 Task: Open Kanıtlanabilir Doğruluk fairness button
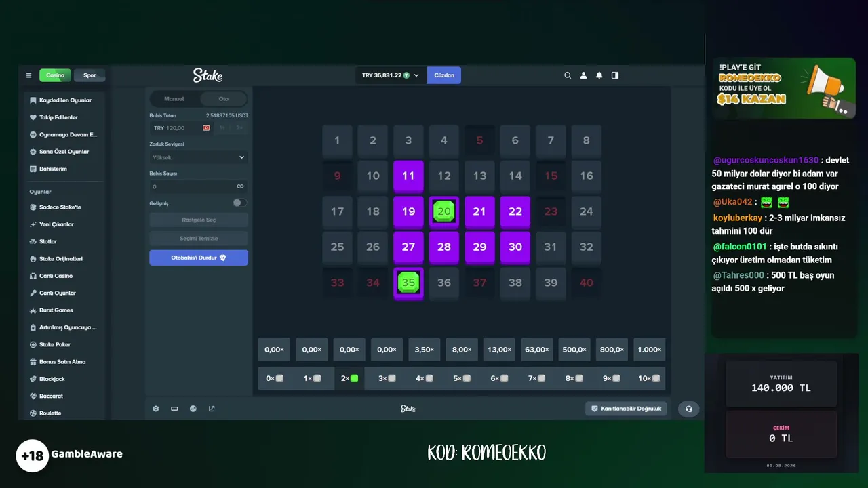[626, 409]
